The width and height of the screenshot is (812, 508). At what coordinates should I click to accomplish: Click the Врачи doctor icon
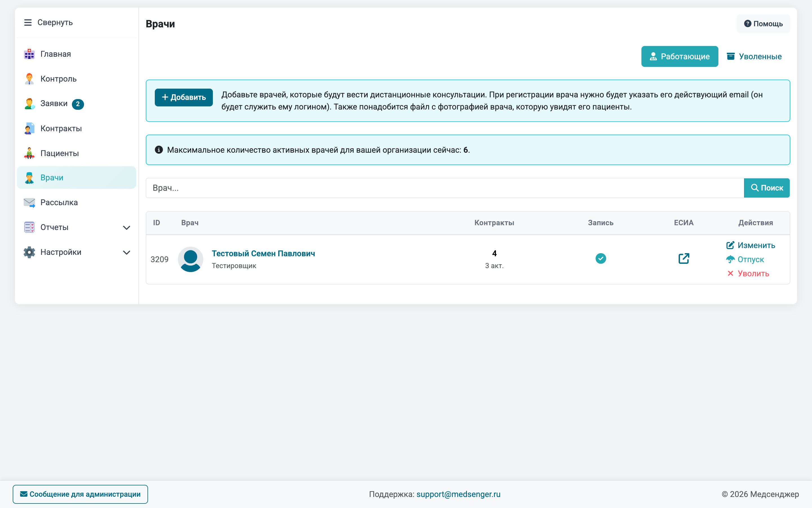point(29,178)
